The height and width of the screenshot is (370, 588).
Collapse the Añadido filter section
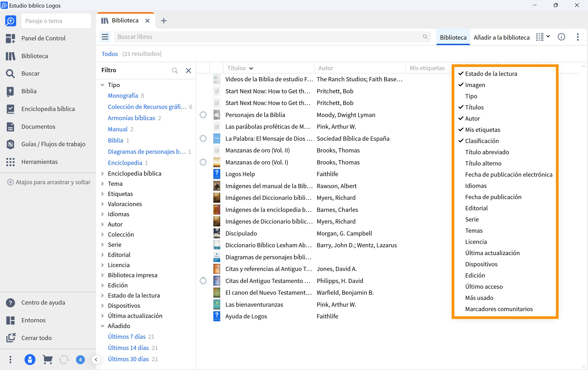pyautogui.click(x=102, y=326)
